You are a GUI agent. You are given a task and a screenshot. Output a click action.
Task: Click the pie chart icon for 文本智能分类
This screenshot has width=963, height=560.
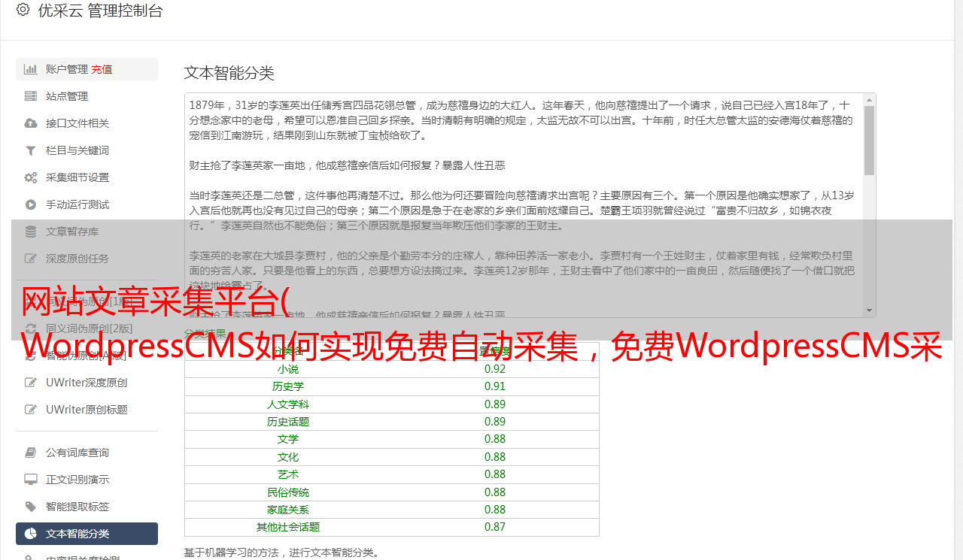click(31, 534)
